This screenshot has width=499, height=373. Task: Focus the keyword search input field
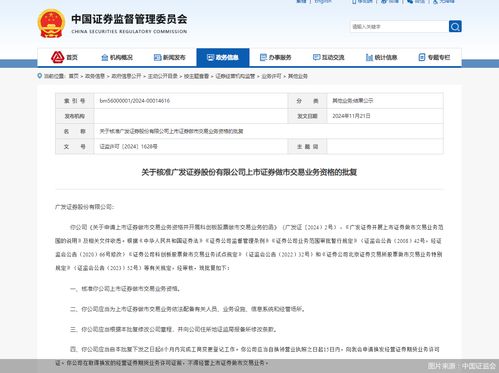tap(399, 26)
